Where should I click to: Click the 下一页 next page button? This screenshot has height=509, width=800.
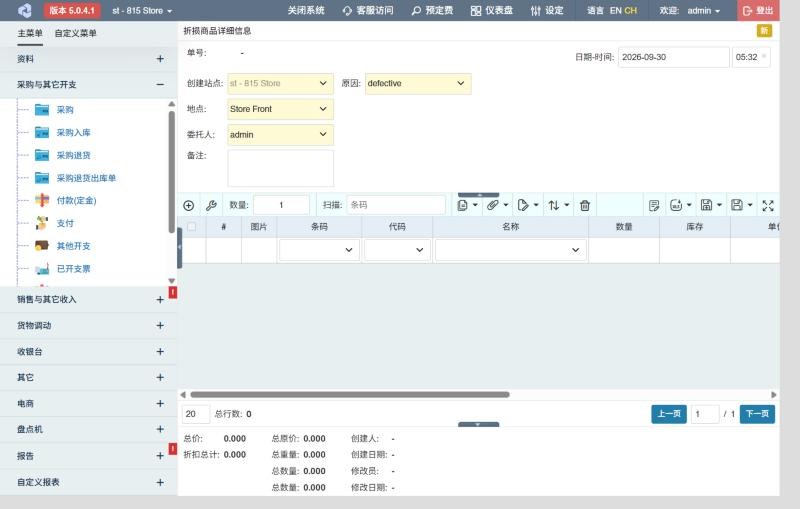[757, 414]
